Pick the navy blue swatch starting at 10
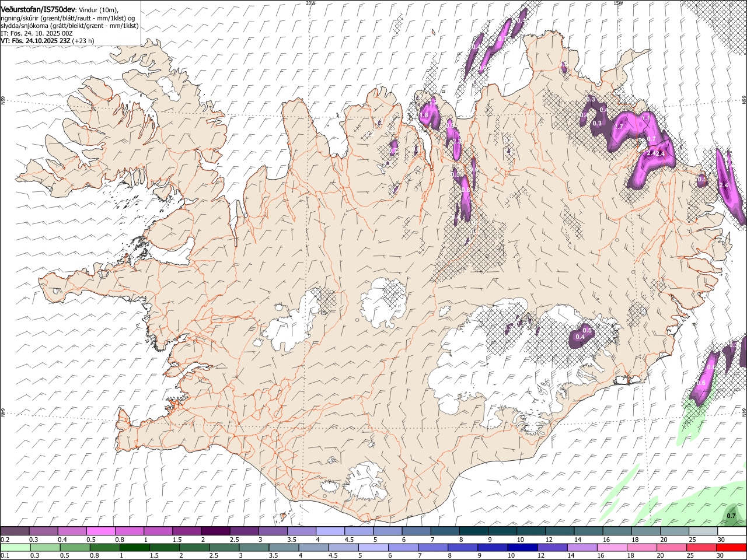The width and height of the screenshot is (747, 560). coord(522,548)
